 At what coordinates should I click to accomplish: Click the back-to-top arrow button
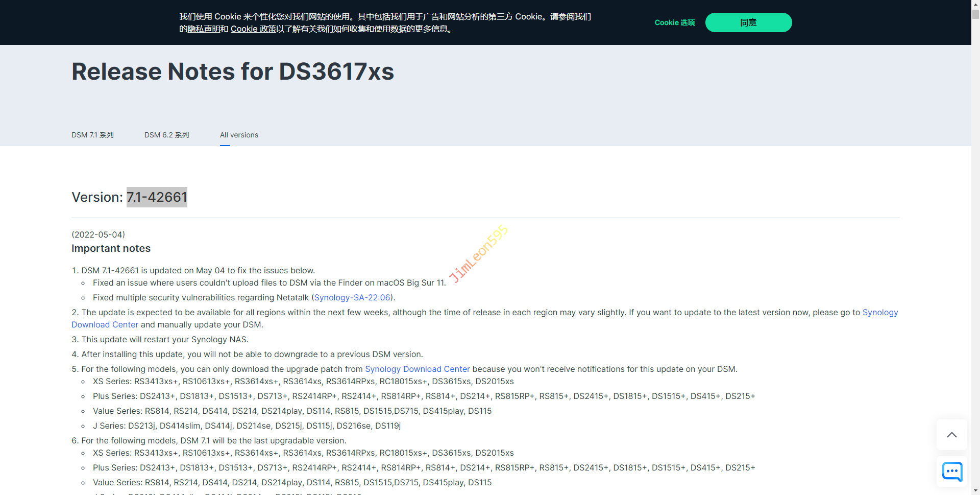(951, 435)
